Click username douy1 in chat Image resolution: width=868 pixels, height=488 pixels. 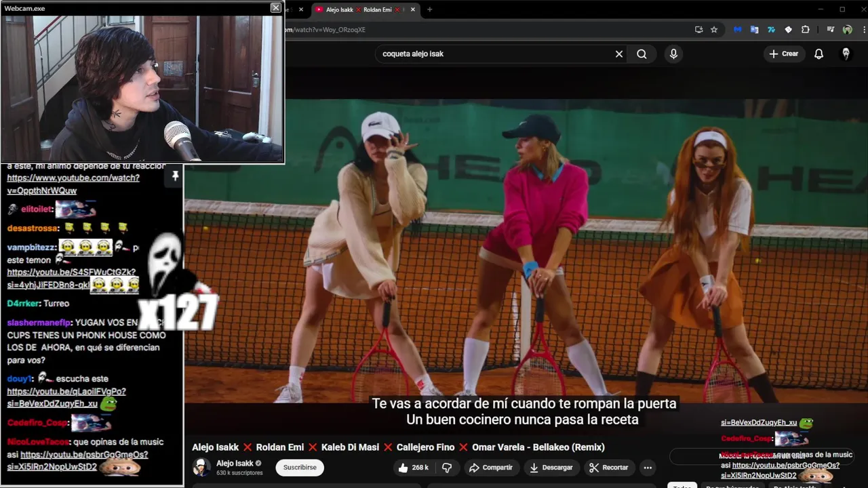point(20,378)
